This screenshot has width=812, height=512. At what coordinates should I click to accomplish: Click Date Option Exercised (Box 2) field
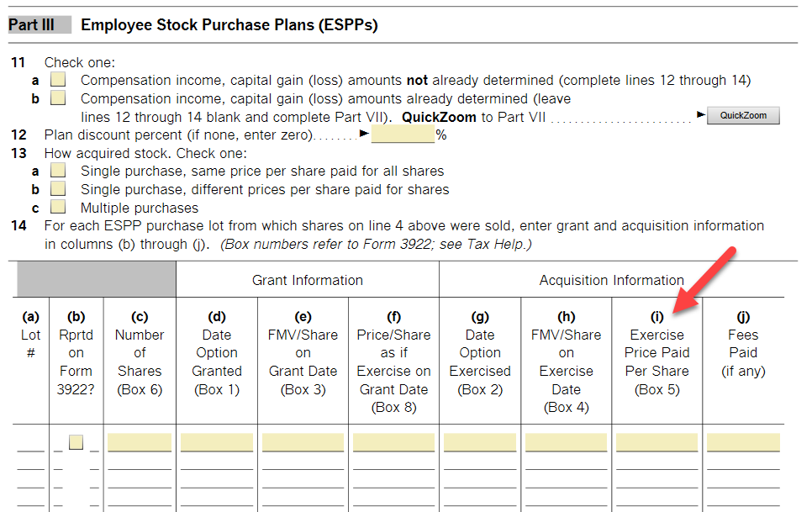point(480,442)
